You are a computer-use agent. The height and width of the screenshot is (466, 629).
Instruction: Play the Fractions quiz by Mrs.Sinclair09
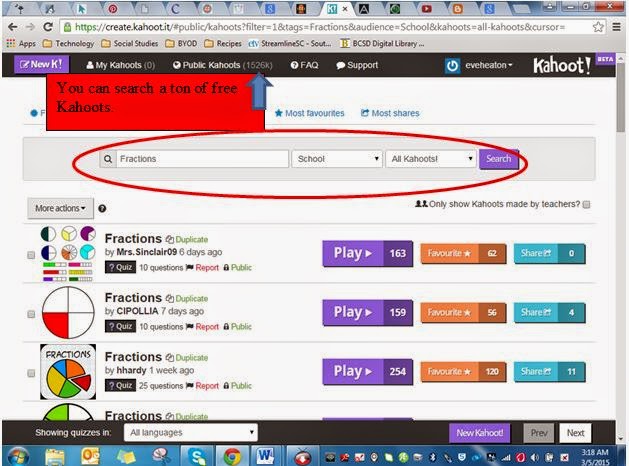367,253
